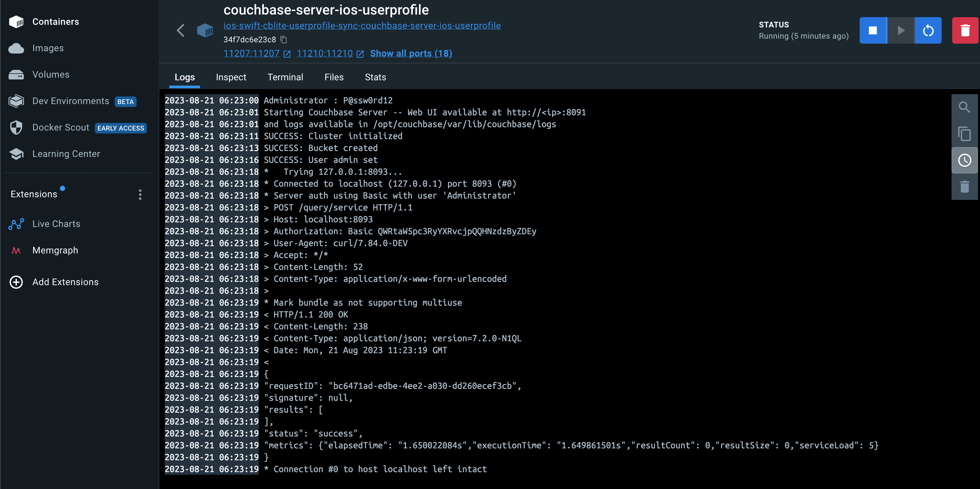Copy the container ID 34f7dc6e23c8
Viewport: 980px width, 489px height.
[x=284, y=40]
